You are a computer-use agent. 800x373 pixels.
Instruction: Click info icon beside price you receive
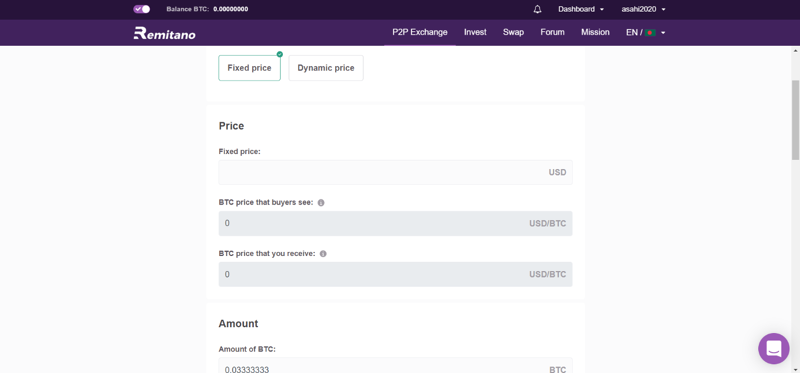point(323,254)
